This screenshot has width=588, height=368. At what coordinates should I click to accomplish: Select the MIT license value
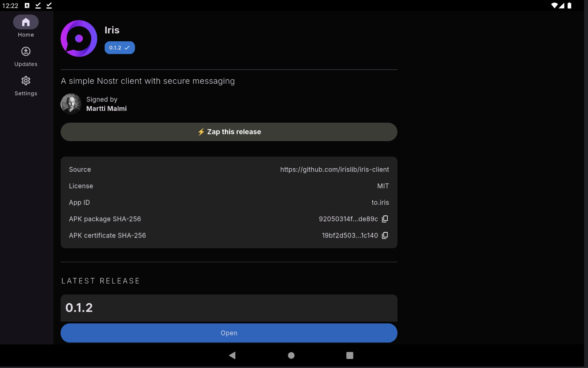(383, 186)
